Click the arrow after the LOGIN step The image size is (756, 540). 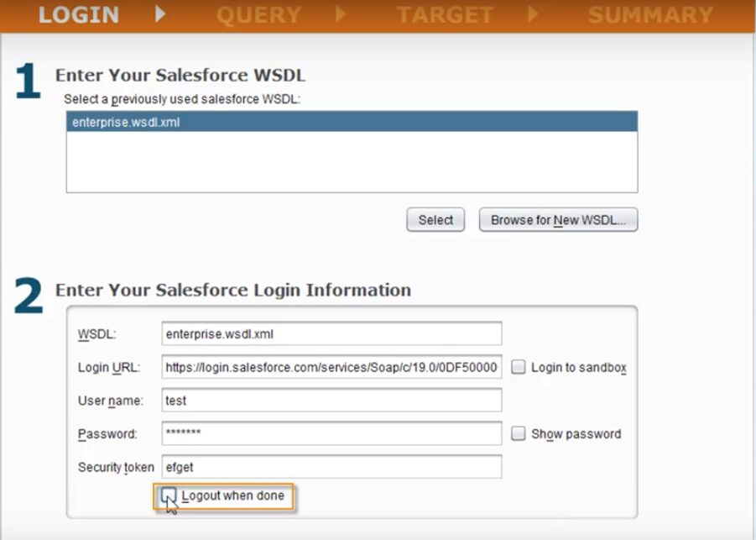(x=160, y=15)
